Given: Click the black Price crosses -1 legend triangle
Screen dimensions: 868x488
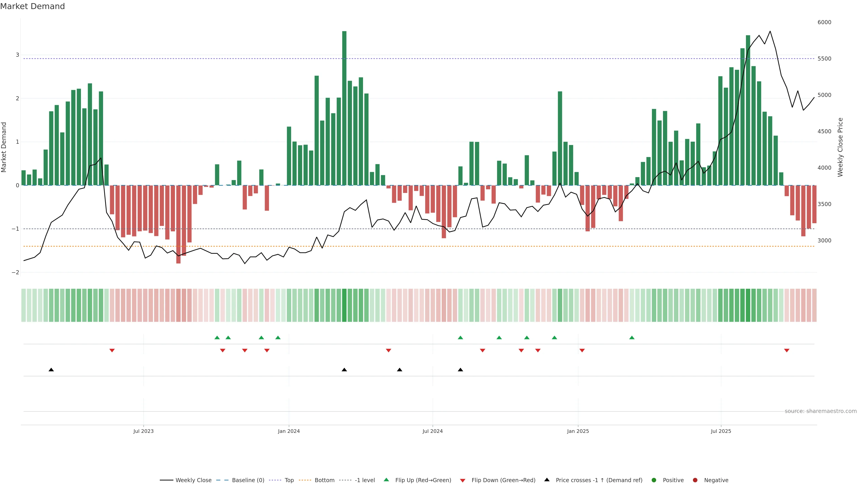Looking at the screenshot, I should (547, 480).
